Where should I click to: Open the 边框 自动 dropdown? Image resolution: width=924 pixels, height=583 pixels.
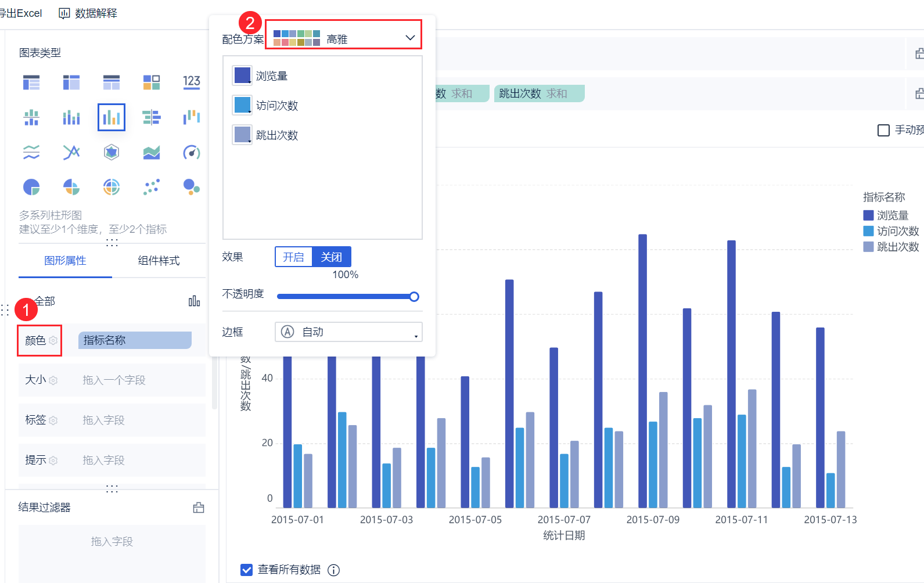[x=348, y=332]
